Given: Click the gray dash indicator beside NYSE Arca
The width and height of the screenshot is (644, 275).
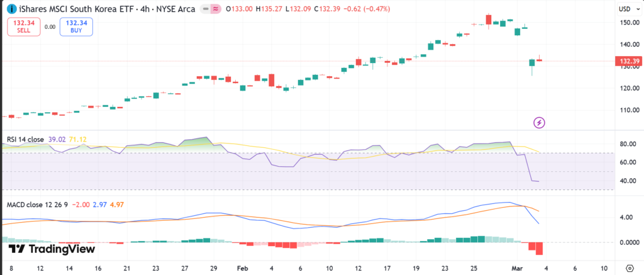Looking at the screenshot, I should (x=205, y=10).
